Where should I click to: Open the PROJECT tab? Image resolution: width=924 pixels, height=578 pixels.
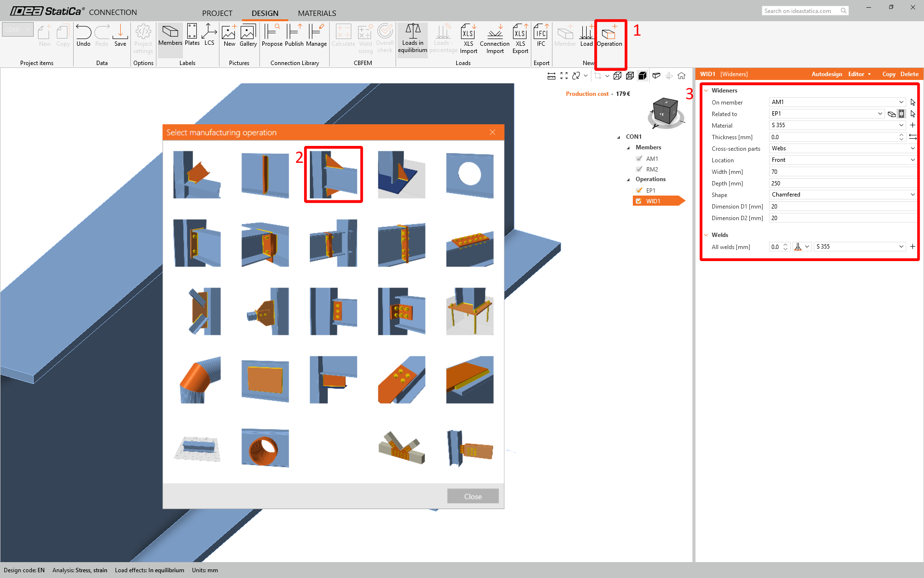tap(217, 13)
